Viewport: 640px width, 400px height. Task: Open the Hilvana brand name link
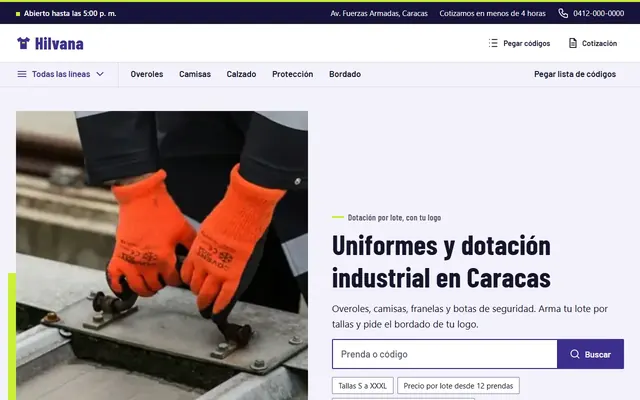(x=59, y=44)
